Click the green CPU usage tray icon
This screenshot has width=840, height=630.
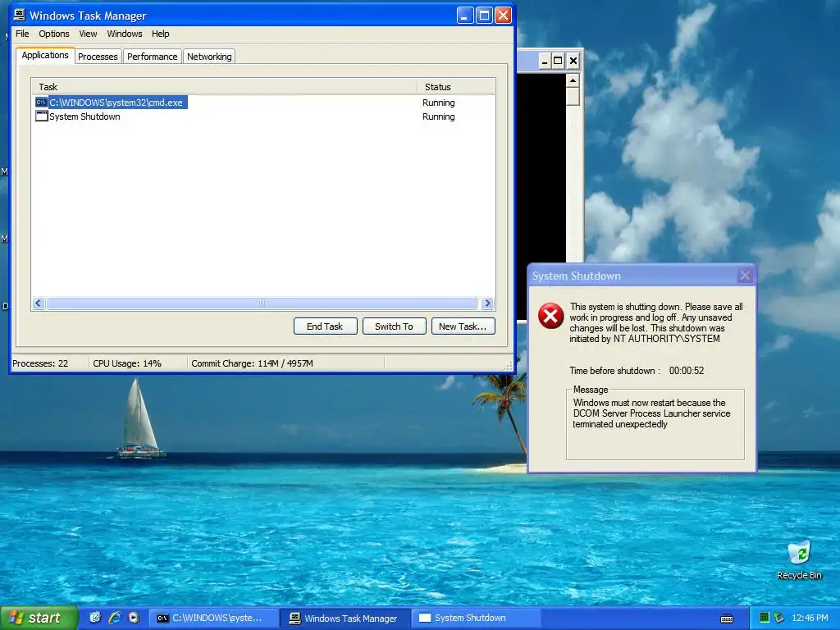coord(765,618)
